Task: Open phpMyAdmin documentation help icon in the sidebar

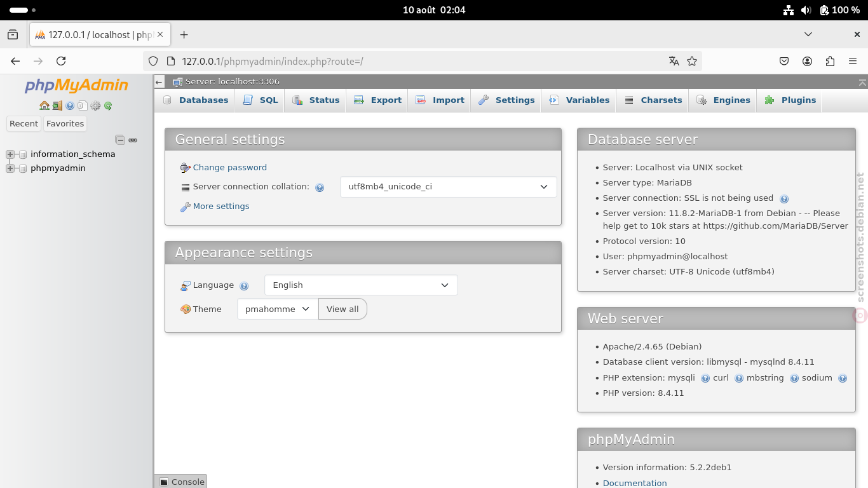Action: click(x=70, y=106)
